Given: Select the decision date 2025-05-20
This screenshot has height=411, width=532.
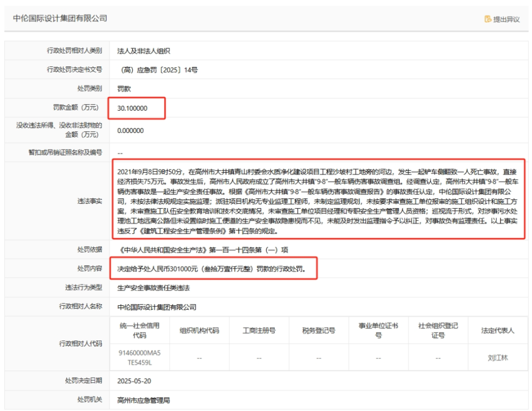Looking at the screenshot, I should (x=134, y=381).
